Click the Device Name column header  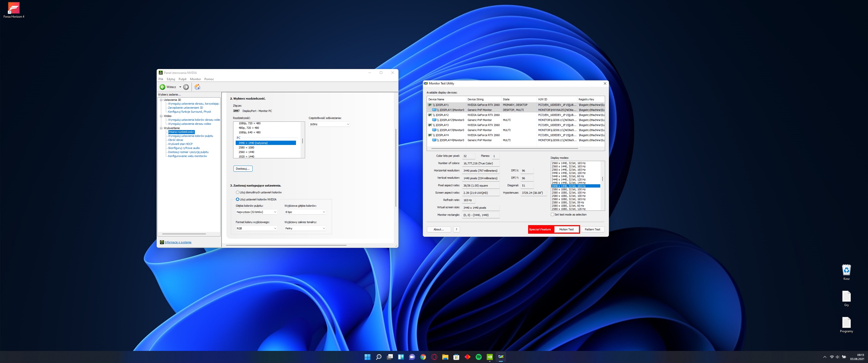[x=446, y=99]
